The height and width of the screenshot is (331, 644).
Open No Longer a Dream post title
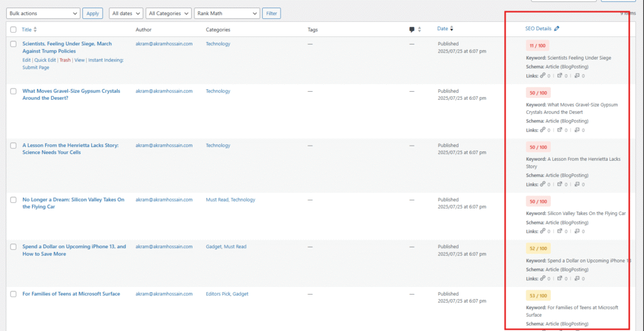tap(73, 203)
